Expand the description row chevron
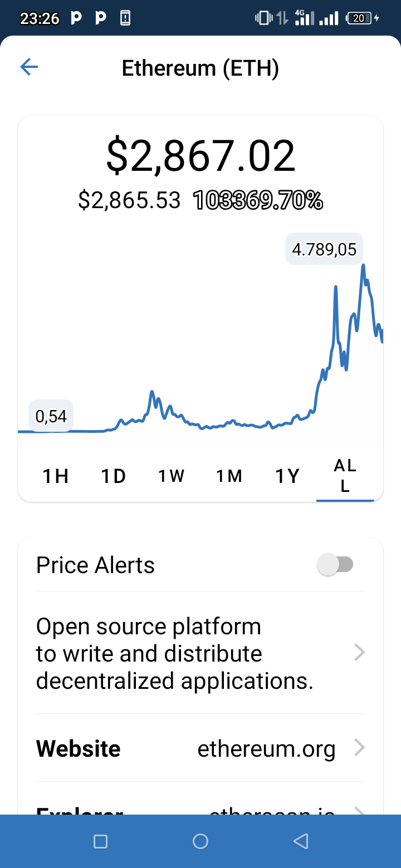This screenshot has width=401, height=868. coord(360,652)
